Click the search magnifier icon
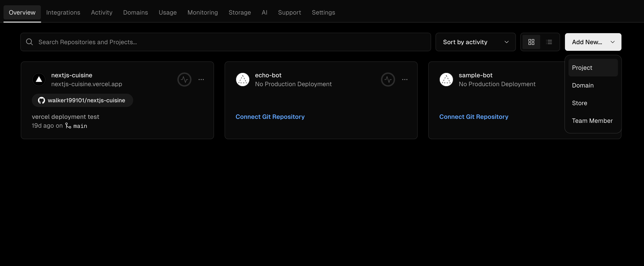This screenshot has width=644, height=266. (30, 42)
